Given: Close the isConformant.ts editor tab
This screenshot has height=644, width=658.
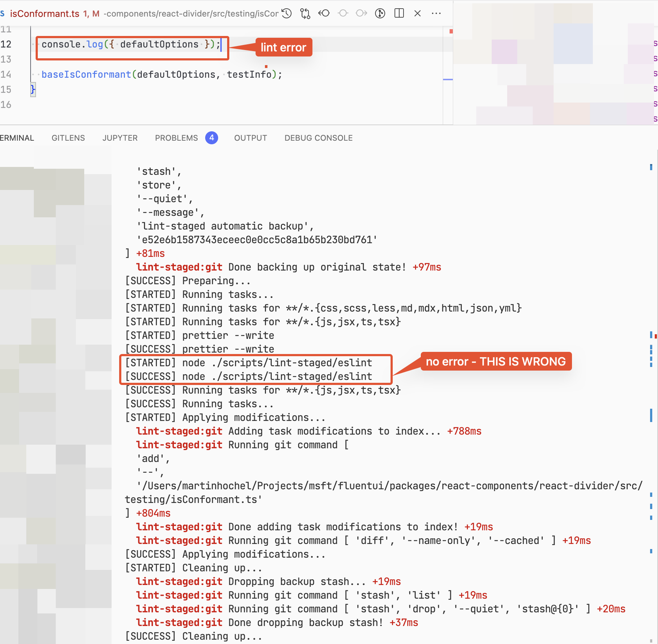Looking at the screenshot, I should [418, 13].
